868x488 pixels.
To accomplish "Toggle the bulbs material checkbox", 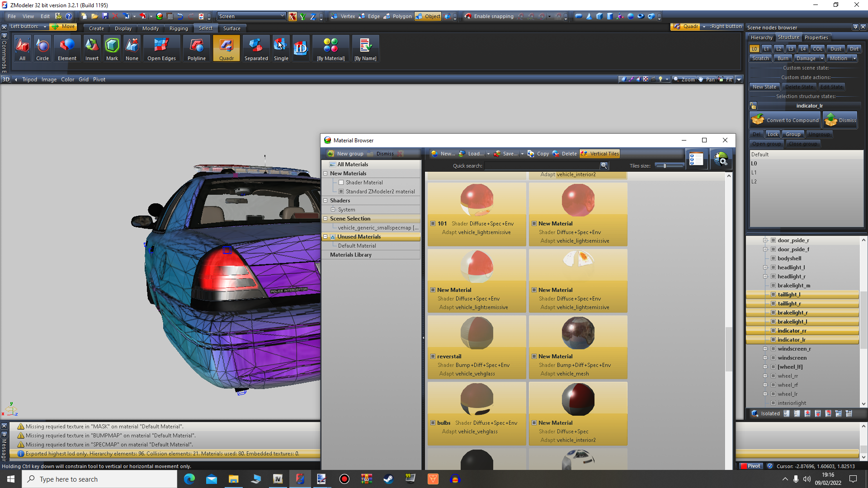I will pyautogui.click(x=433, y=423).
